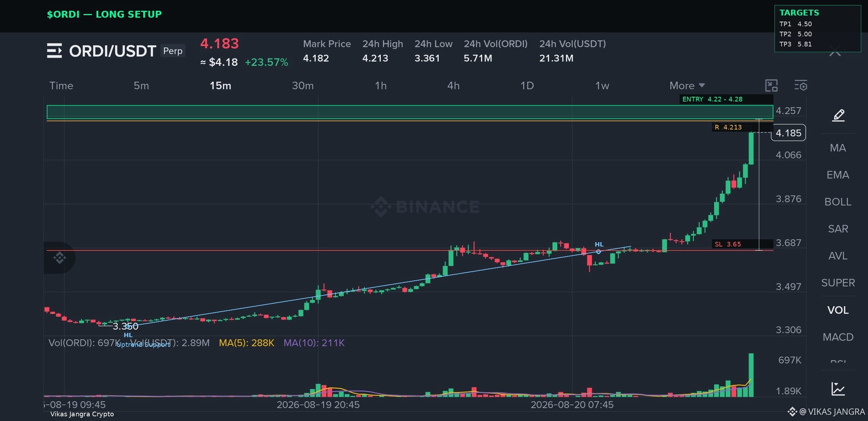This screenshot has height=421, width=868.
Task: Open the ORDI/USDT pair selector
Action: coord(113,51)
